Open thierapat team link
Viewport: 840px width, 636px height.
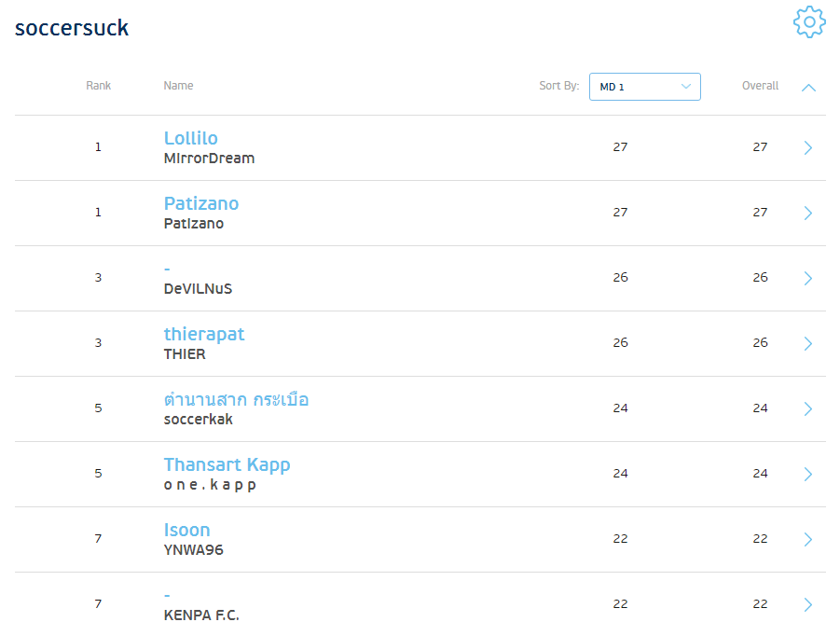tap(203, 334)
